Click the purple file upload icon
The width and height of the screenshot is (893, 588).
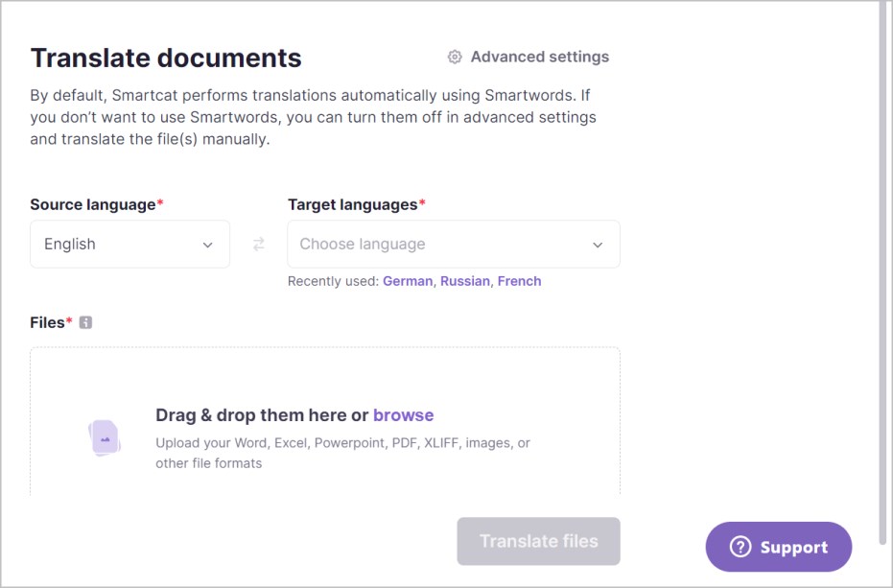[105, 438]
